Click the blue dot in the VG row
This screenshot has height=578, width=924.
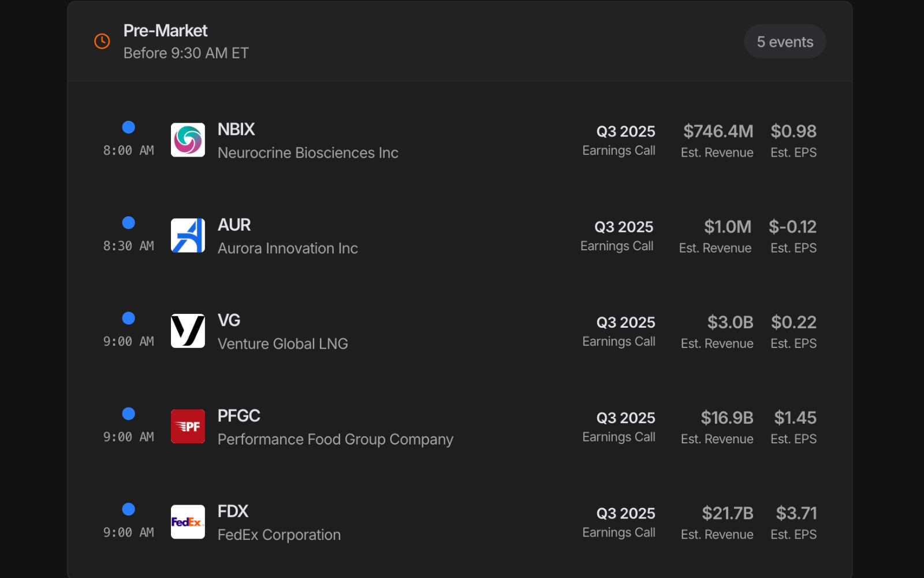[x=129, y=318]
